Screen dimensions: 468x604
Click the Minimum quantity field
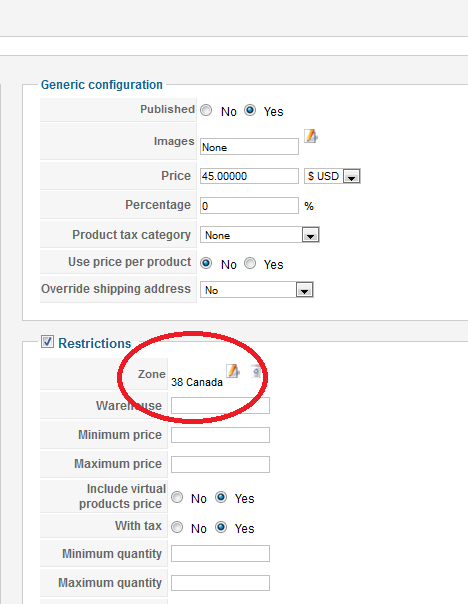[x=220, y=554]
